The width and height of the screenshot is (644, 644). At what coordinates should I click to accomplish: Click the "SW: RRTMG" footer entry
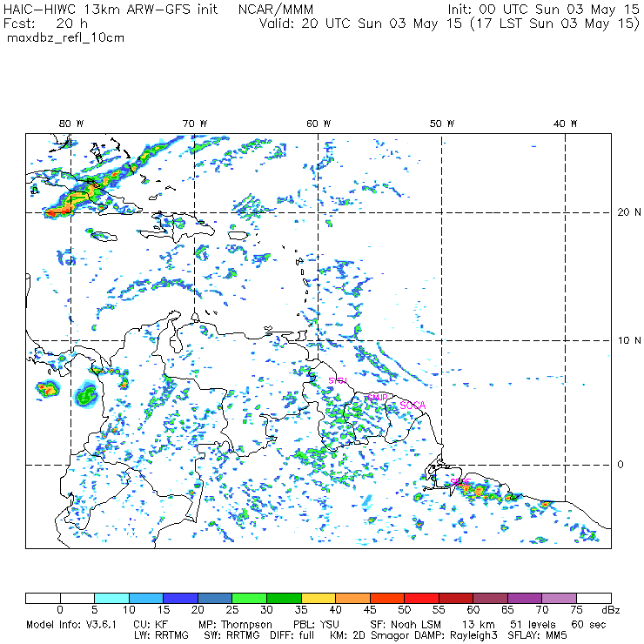click(232, 635)
